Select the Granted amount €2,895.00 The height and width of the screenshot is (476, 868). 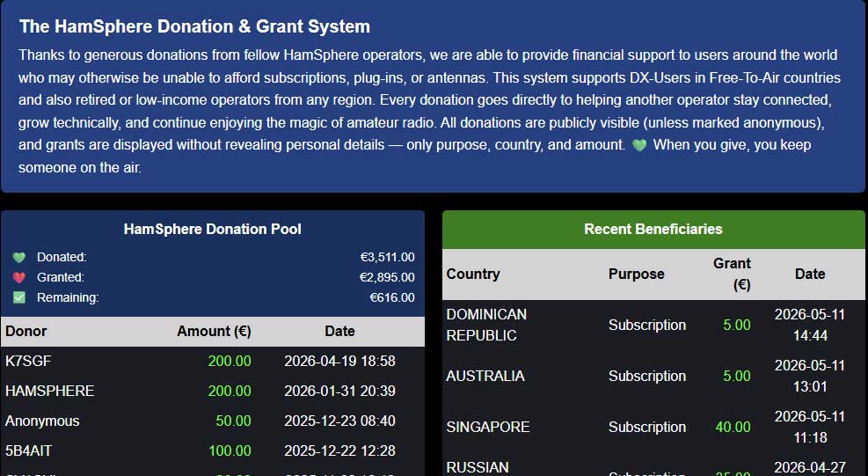click(387, 277)
